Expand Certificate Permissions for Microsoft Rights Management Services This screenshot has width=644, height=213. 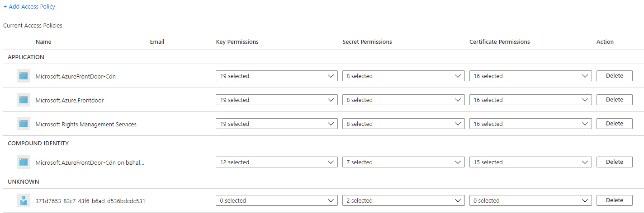click(x=530, y=124)
